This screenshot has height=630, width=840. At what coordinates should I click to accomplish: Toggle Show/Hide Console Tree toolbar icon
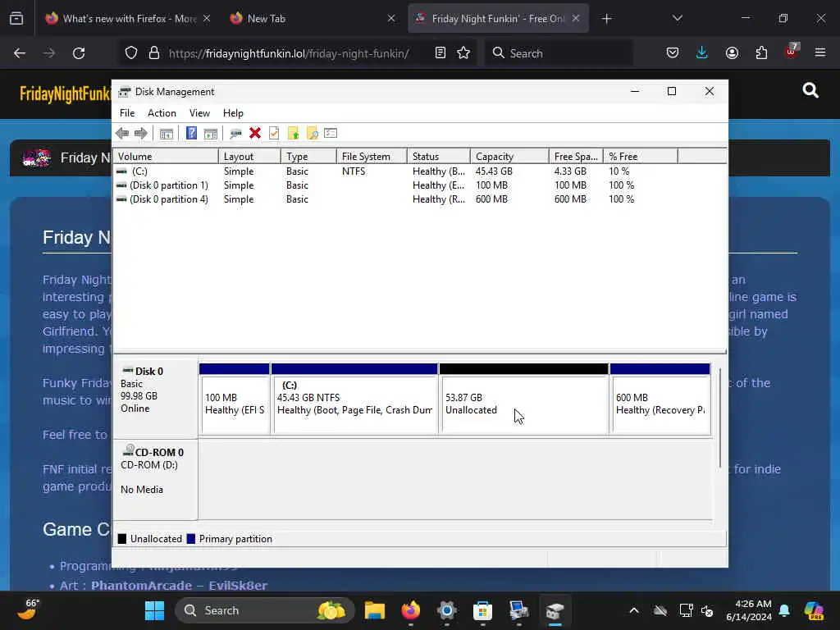click(x=166, y=134)
